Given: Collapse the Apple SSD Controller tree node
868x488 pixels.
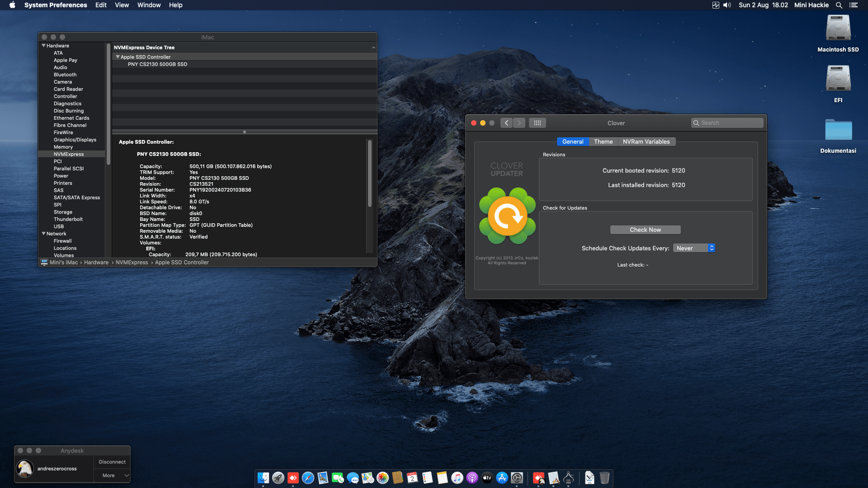Looking at the screenshot, I should (118, 57).
